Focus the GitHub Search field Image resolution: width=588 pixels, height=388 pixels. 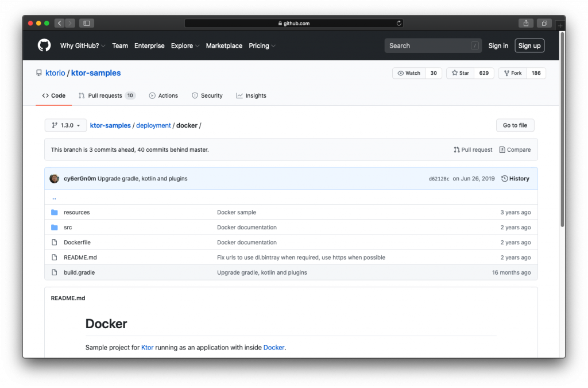pyautogui.click(x=433, y=46)
